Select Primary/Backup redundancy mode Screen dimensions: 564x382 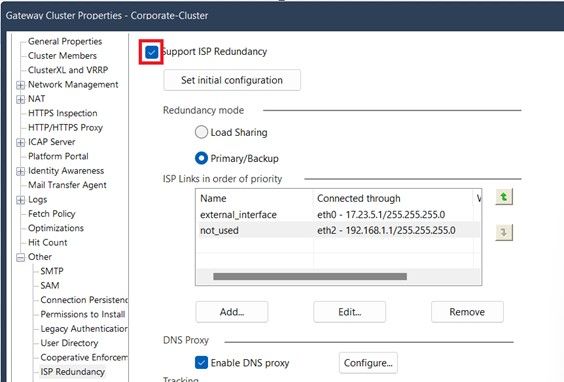(201, 158)
